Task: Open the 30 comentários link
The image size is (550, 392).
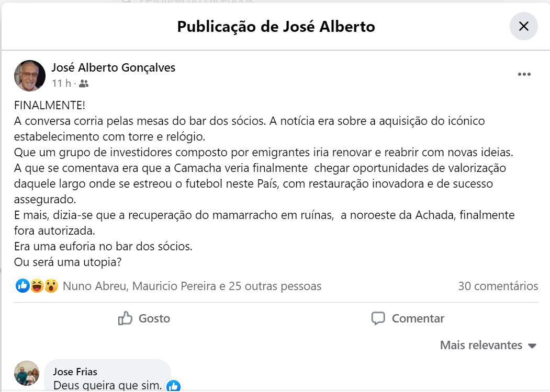Action: point(498,286)
